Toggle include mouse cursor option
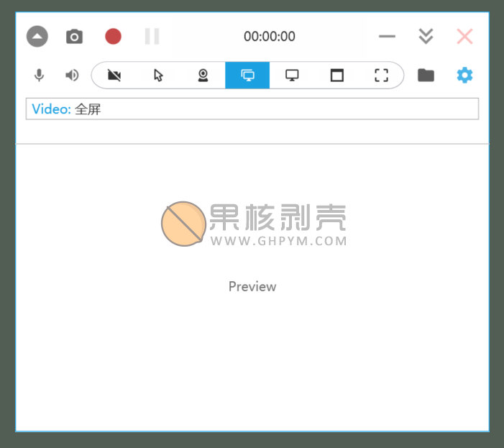 point(158,76)
